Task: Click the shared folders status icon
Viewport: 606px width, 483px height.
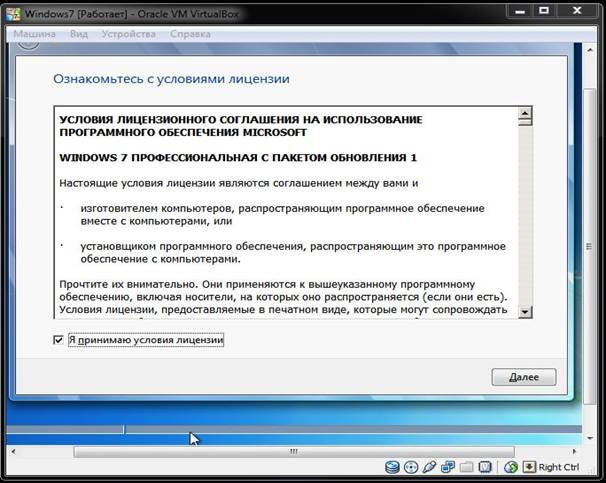Action: click(x=466, y=467)
